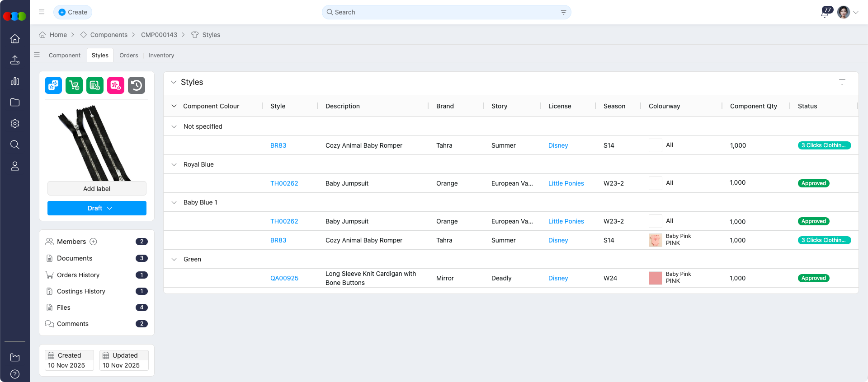Image resolution: width=868 pixels, height=382 pixels.
Task: Switch to the Component tab
Action: [x=65, y=55]
